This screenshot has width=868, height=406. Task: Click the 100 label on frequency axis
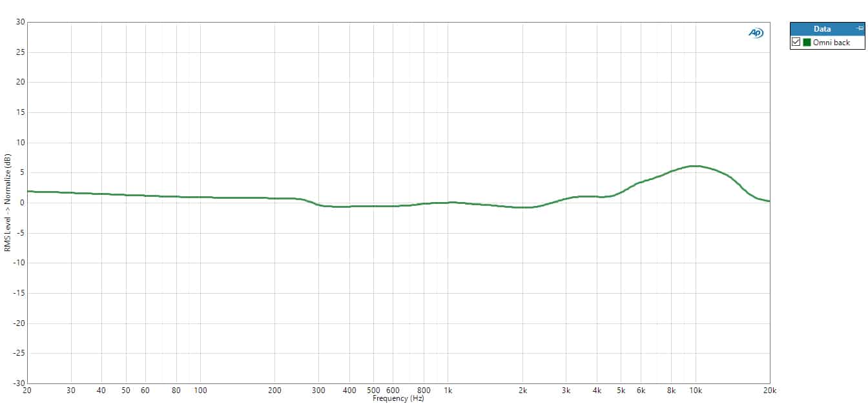[x=200, y=391]
